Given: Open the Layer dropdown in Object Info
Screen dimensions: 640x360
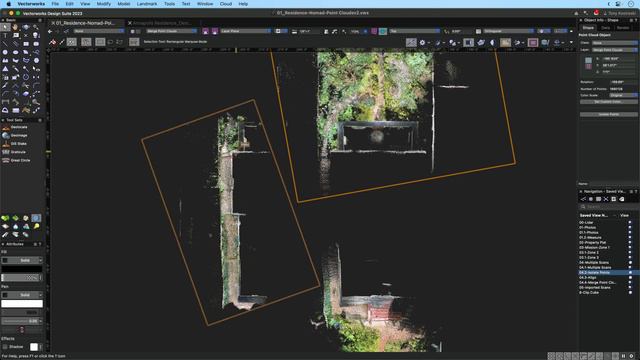Looking at the screenshot, I should (615, 50).
